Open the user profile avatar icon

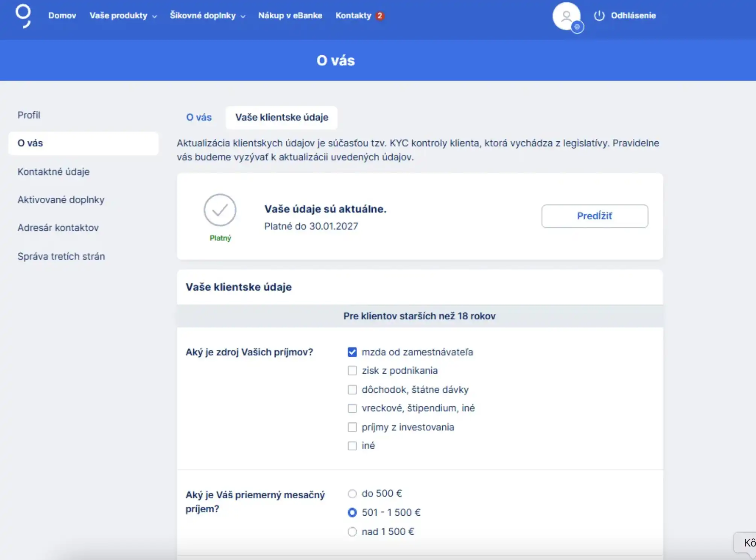click(566, 16)
